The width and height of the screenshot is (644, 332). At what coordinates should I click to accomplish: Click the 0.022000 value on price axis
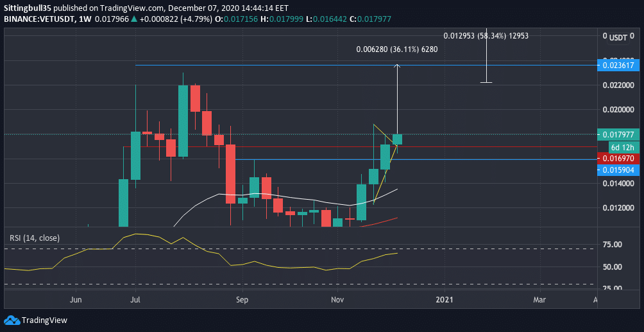coord(616,85)
